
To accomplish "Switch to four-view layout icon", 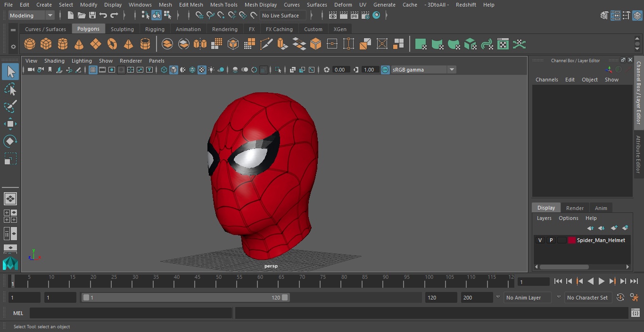I will [x=10, y=216].
